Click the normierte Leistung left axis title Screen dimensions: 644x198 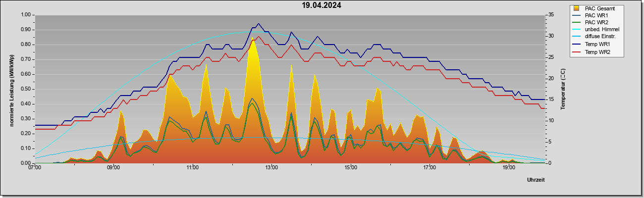11,89
